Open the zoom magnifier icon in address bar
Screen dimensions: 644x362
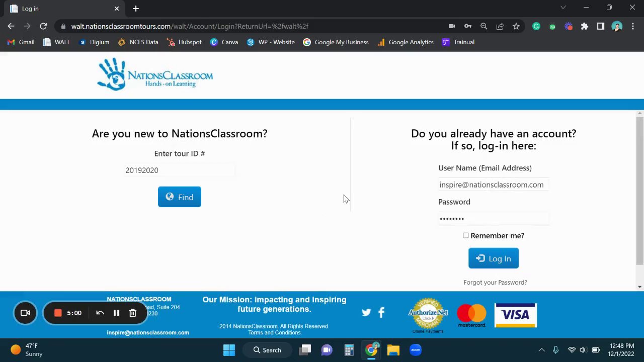point(484,26)
